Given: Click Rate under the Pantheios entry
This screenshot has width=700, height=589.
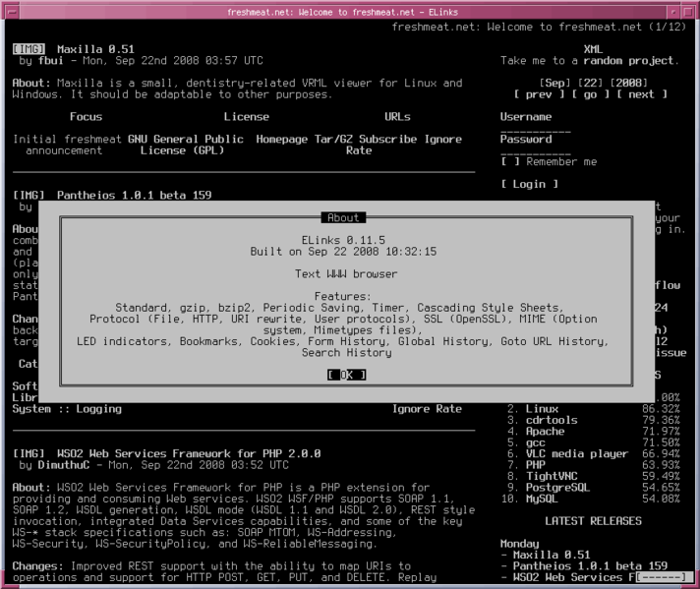Looking at the screenshot, I should (448, 409).
